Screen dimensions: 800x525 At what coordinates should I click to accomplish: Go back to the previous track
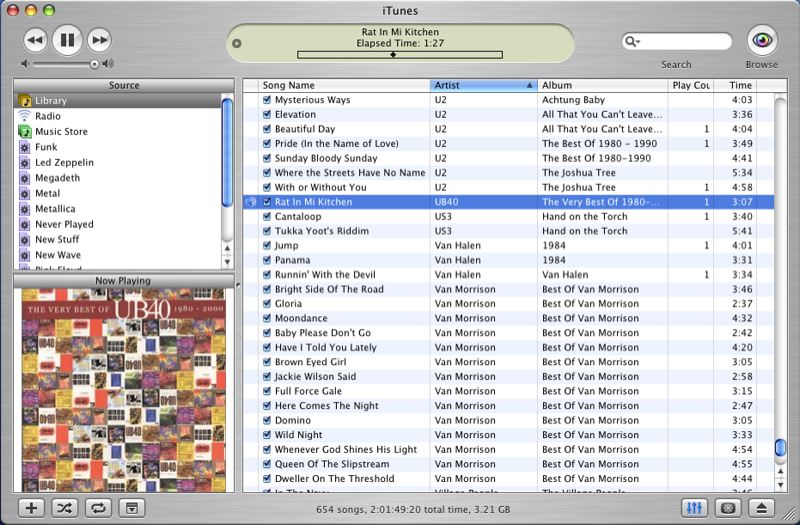35,40
